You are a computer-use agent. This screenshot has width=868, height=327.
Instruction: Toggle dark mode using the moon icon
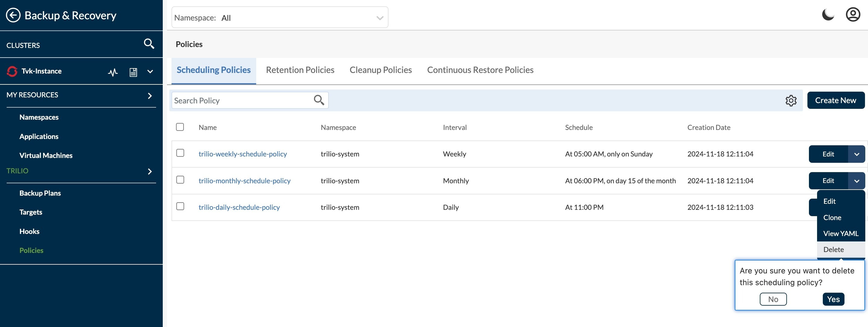[x=828, y=14]
